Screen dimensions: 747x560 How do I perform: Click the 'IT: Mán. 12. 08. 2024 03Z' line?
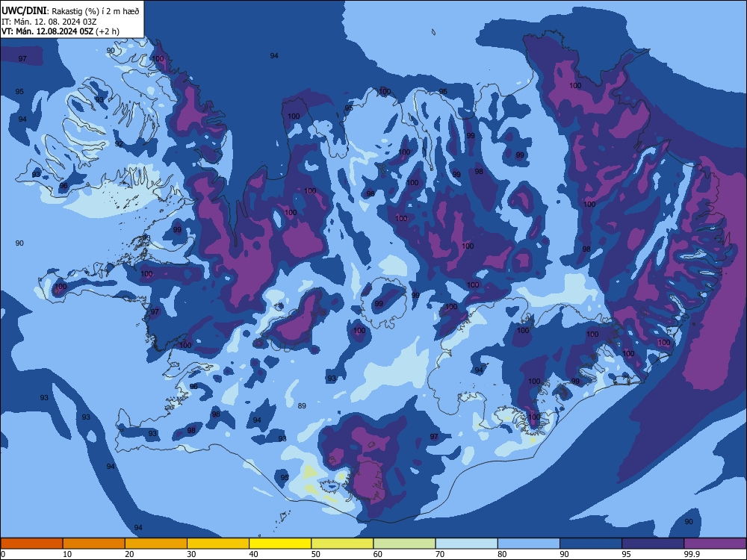coord(49,22)
